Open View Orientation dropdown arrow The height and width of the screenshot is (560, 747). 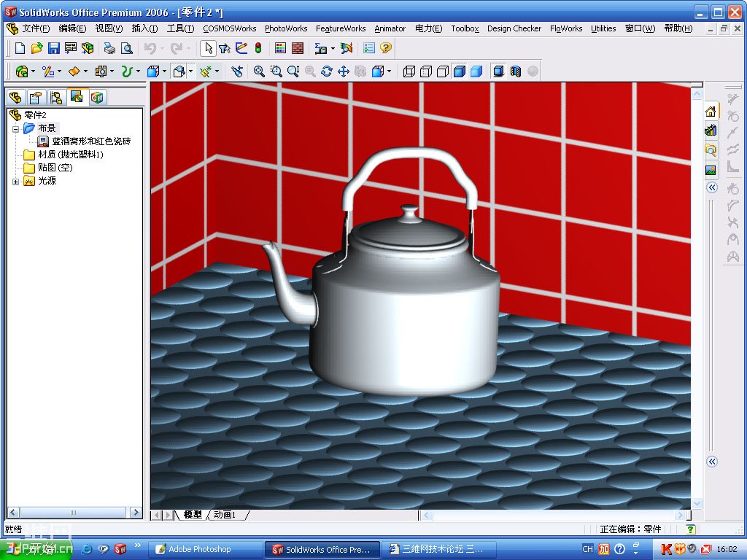(390, 71)
